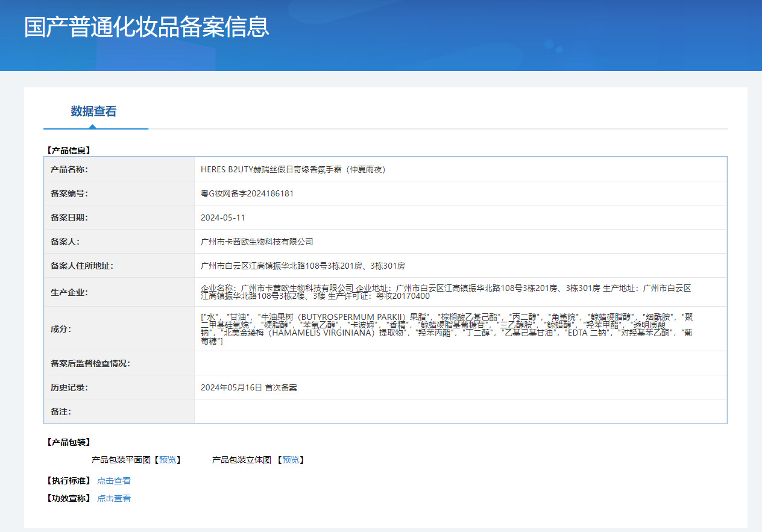Click the 成分 label cell
Screen dimensions: 762x532
[x=119, y=329]
